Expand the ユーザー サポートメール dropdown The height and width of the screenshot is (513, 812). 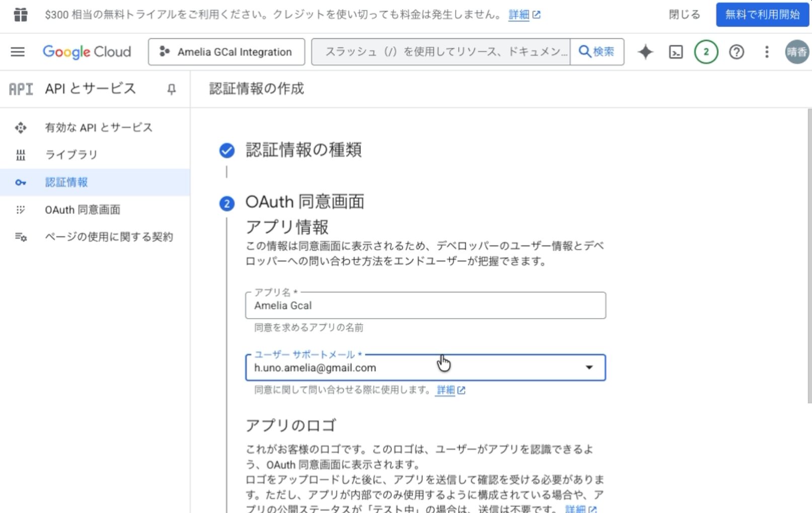point(588,368)
